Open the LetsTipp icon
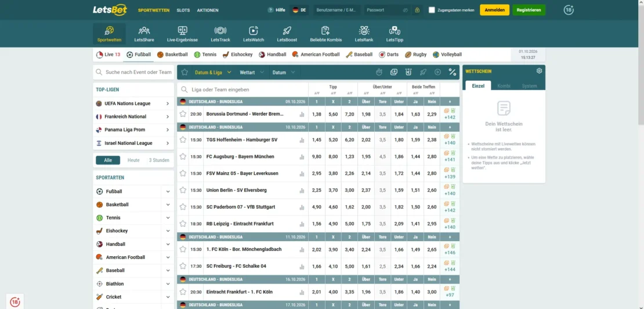 [395, 30]
